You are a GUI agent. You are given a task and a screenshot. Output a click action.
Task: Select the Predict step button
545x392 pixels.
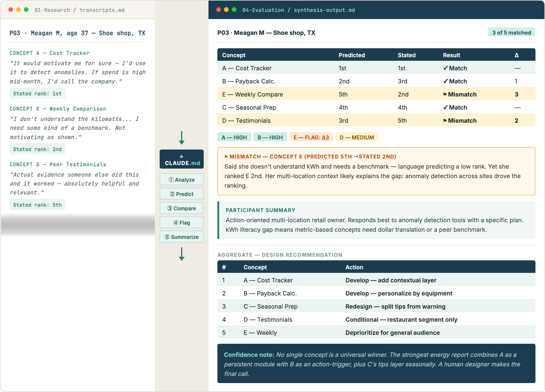(182, 194)
